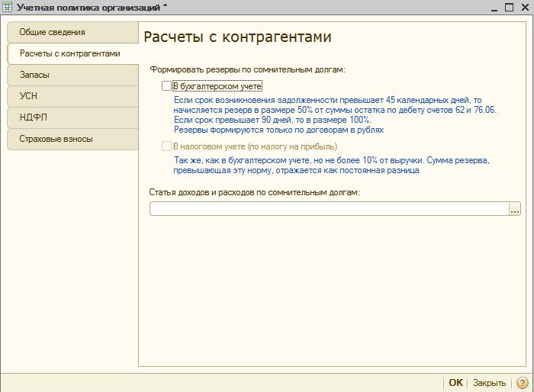Open the 'Страховые взносы' tab
This screenshot has height=392, width=534.
point(56,139)
